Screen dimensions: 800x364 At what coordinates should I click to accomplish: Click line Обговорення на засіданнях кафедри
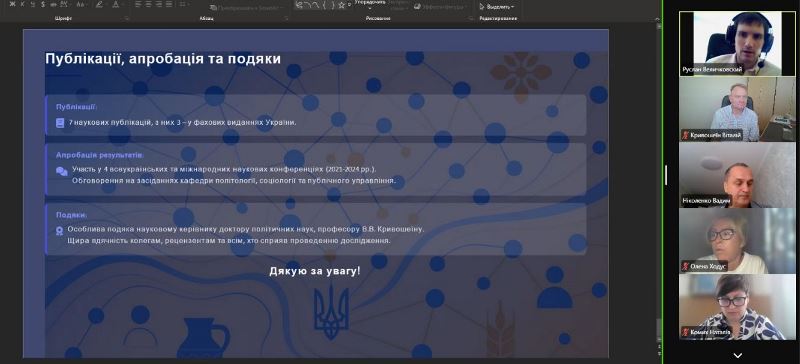234,180
